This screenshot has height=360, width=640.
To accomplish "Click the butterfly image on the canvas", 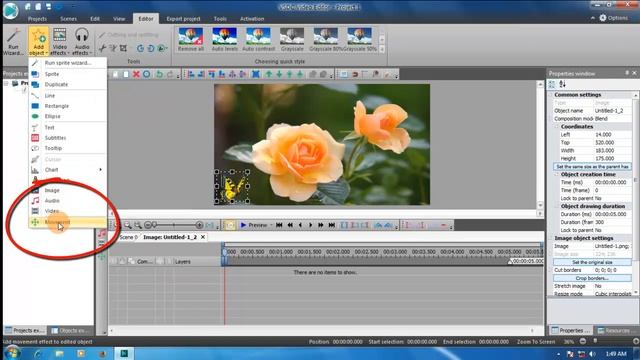I will 232,187.
